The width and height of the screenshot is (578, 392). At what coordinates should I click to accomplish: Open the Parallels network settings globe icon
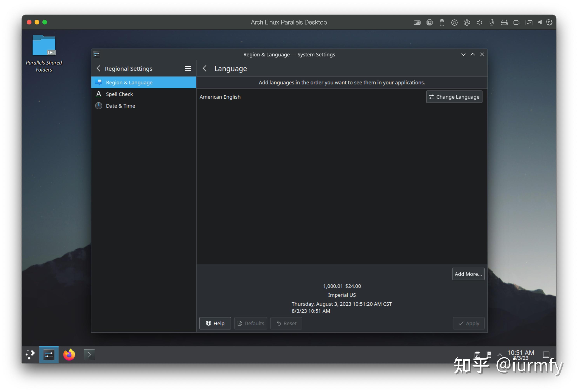tap(467, 22)
